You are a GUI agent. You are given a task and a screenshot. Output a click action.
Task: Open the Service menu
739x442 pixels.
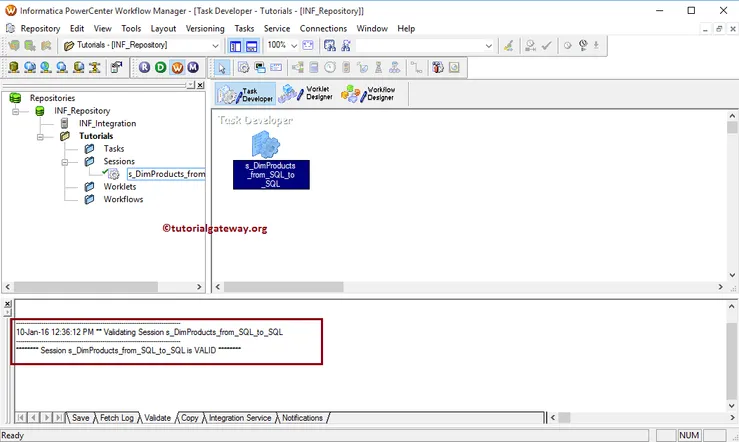[x=277, y=29]
